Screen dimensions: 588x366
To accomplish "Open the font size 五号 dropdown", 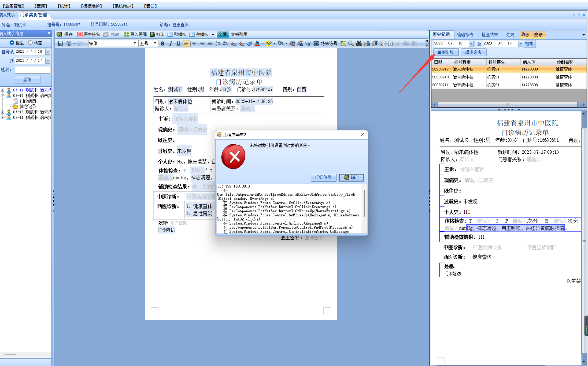I will point(155,43).
